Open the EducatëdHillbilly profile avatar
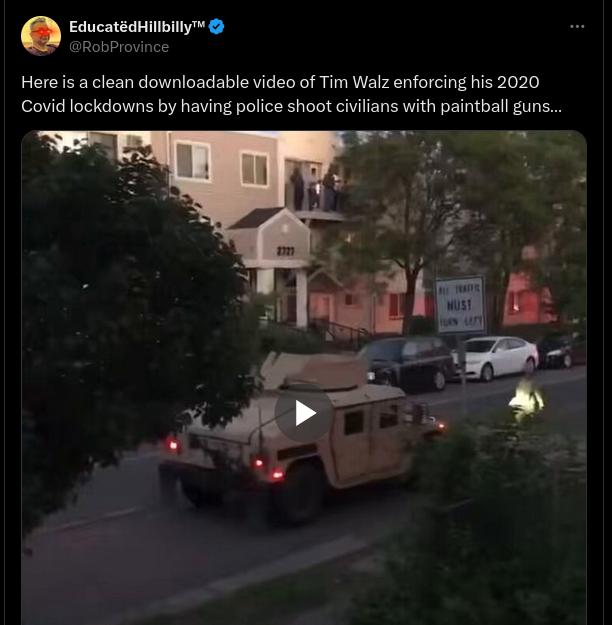The image size is (612, 625). point(41,36)
